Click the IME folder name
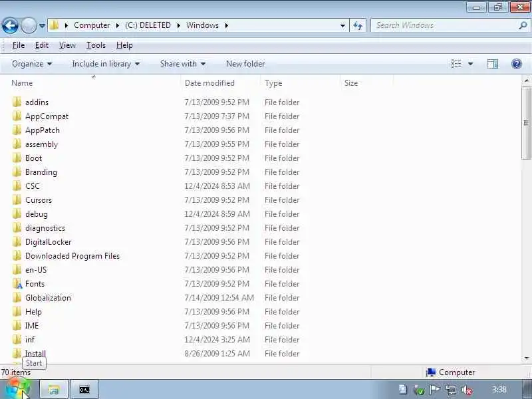Viewport: 532px width, 399px height. click(31, 326)
